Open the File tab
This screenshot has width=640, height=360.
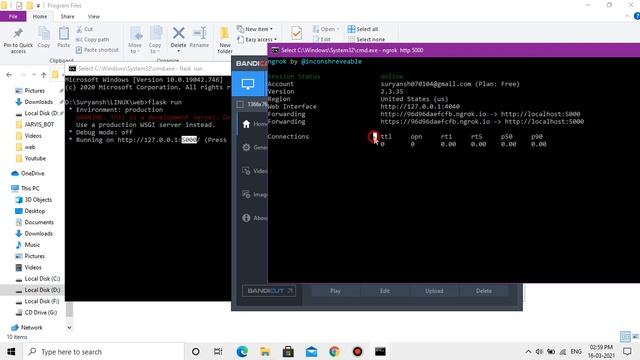(13, 16)
